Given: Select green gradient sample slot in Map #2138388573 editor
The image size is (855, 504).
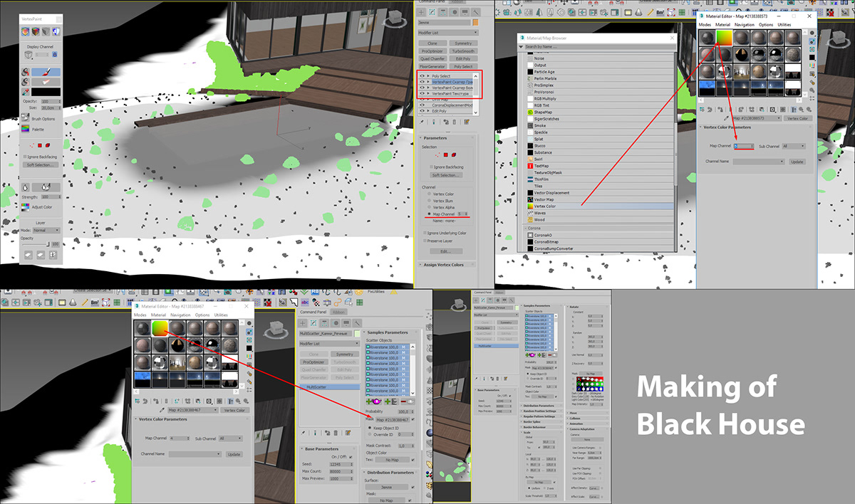Looking at the screenshot, I should [x=725, y=38].
